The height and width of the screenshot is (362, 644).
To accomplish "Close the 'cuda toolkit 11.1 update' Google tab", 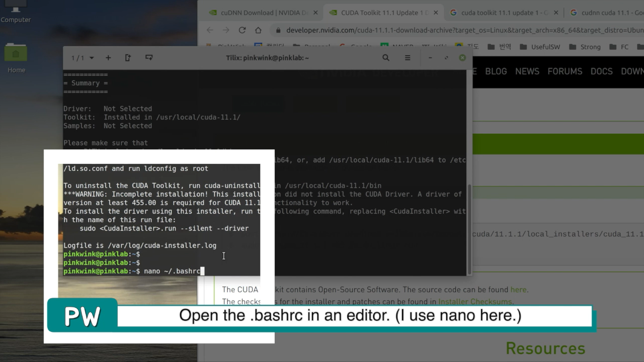I will [555, 13].
